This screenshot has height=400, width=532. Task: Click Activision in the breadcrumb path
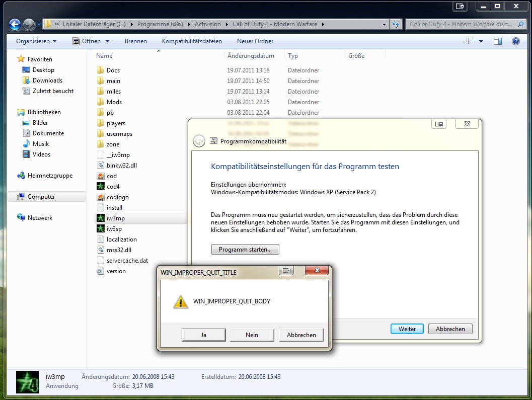coord(208,24)
